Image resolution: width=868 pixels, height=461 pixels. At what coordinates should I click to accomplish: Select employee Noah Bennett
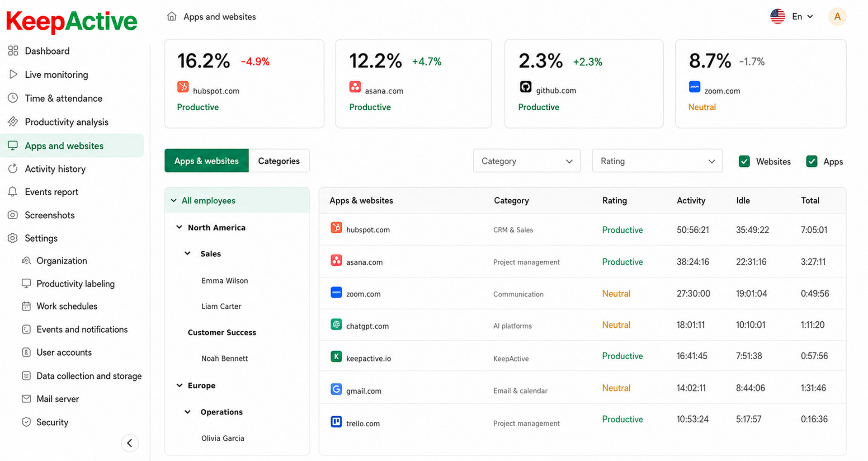[x=225, y=358]
